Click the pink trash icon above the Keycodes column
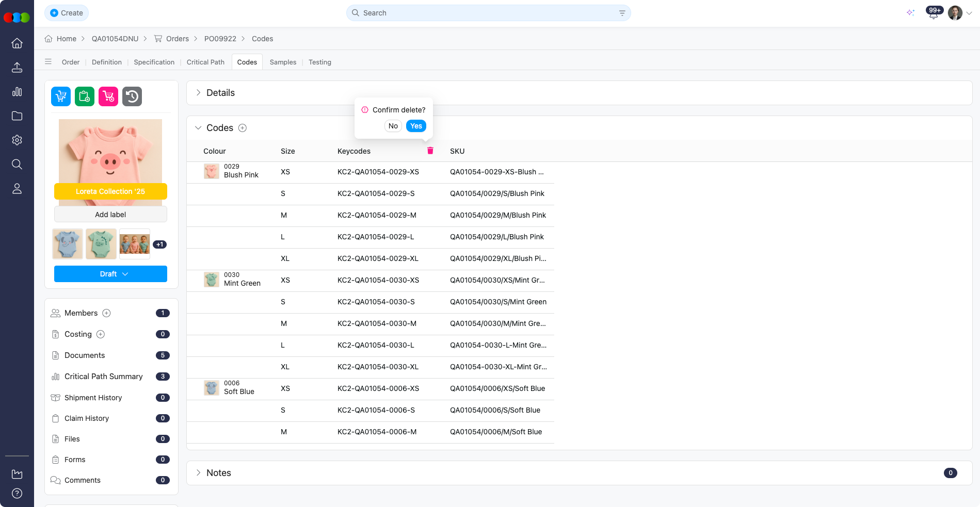Image resolution: width=980 pixels, height=507 pixels. pyautogui.click(x=430, y=151)
